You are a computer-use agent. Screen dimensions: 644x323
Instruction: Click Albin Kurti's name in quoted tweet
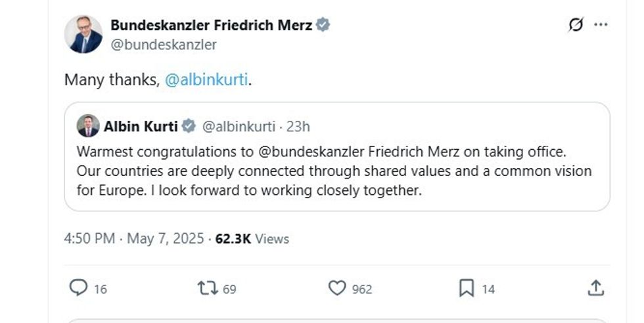[140, 125]
